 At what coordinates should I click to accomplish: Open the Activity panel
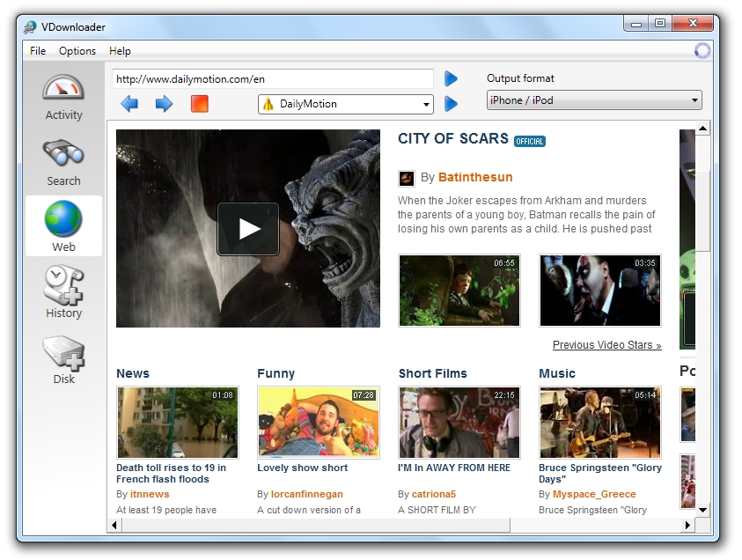tap(63, 98)
